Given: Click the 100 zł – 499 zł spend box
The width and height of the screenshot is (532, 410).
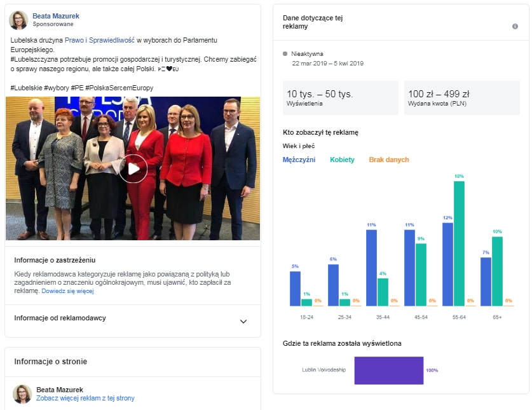Looking at the screenshot, I should point(462,98).
